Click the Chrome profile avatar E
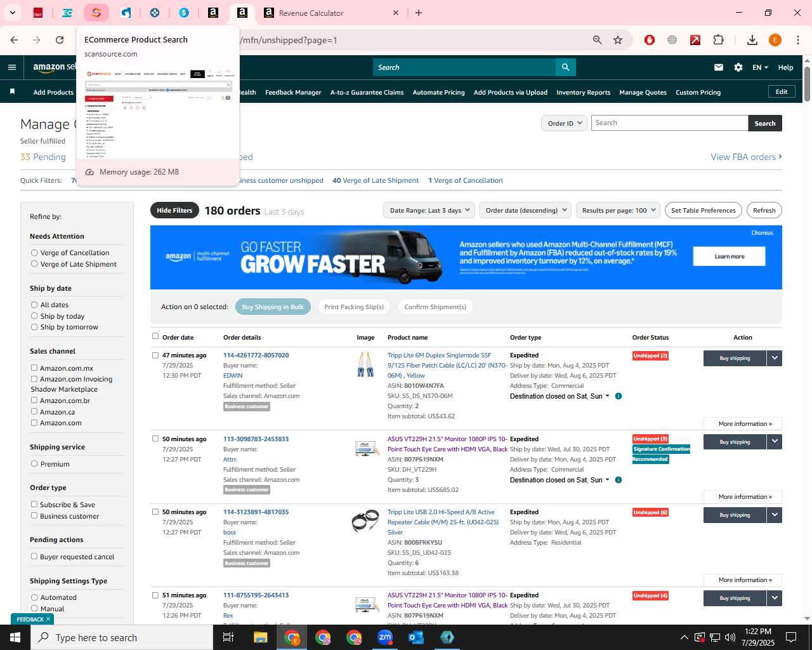This screenshot has width=812, height=650. [x=775, y=40]
